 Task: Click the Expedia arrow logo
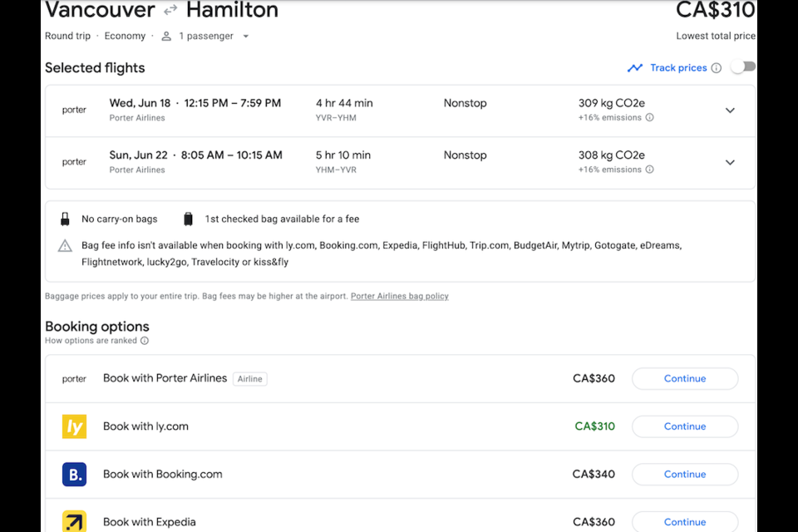click(x=74, y=521)
